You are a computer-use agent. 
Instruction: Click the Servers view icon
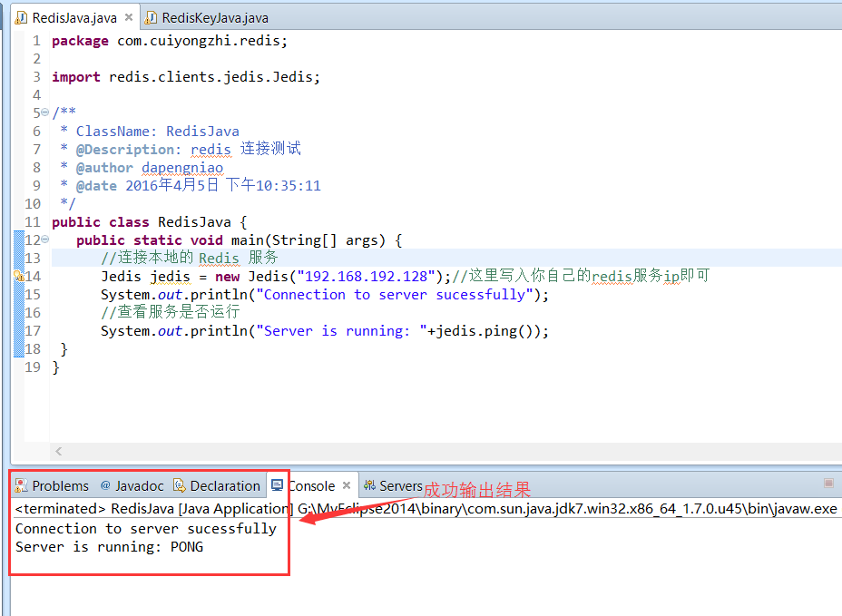click(369, 485)
